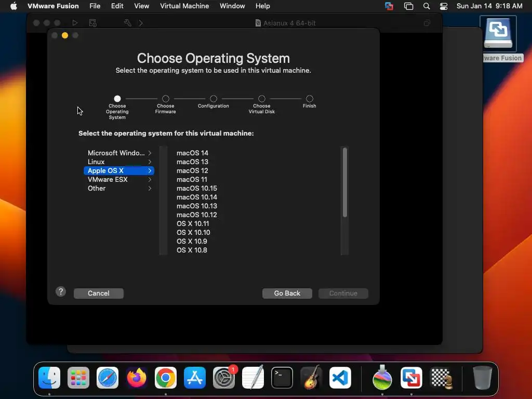The height and width of the screenshot is (399, 532).
Task: Open the File menu
Action: [x=95, y=6]
